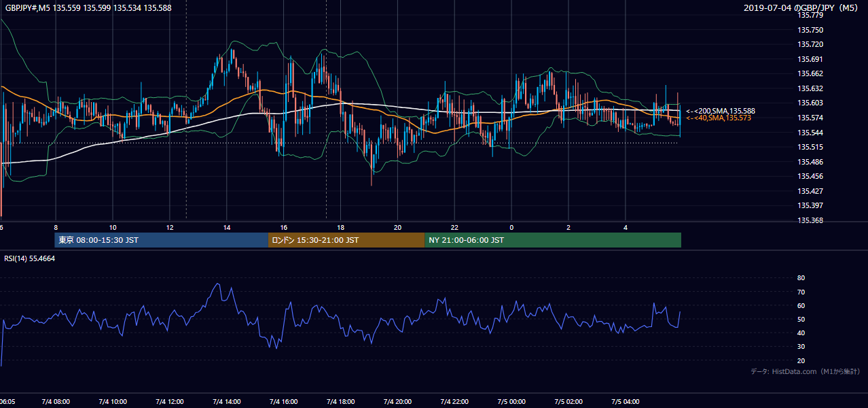Select the ロンドン 15:30-21:00 JST session bar
The height and width of the screenshot is (408, 868).
click(346, 240)
